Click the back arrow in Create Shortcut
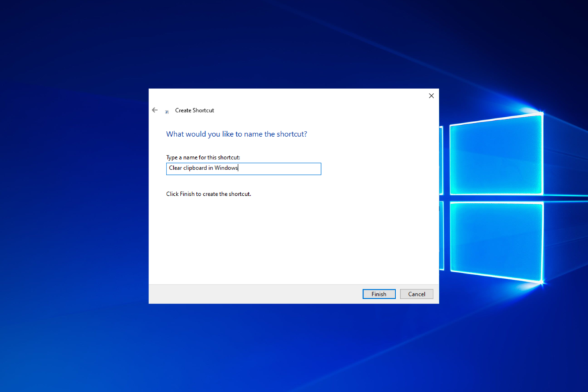The width and height of the screenshot is (588, 392). 155,110
